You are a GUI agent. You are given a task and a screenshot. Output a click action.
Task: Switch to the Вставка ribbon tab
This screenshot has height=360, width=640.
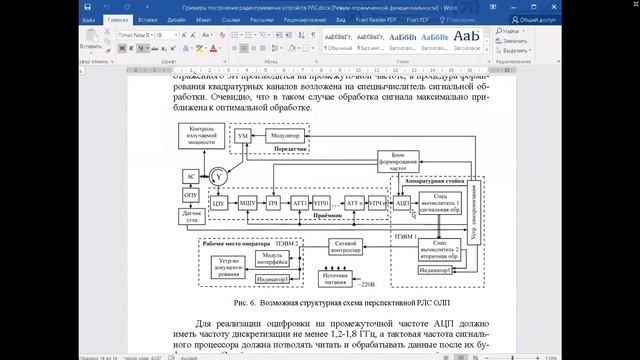(147, 20)
